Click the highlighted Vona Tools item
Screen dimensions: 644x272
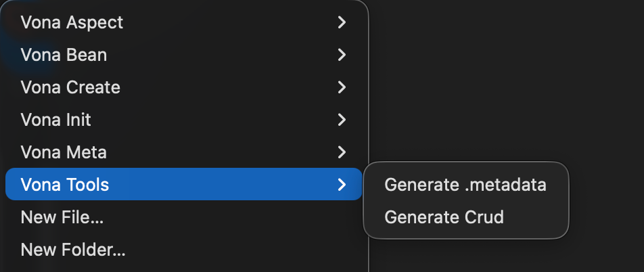coord(65,184)
